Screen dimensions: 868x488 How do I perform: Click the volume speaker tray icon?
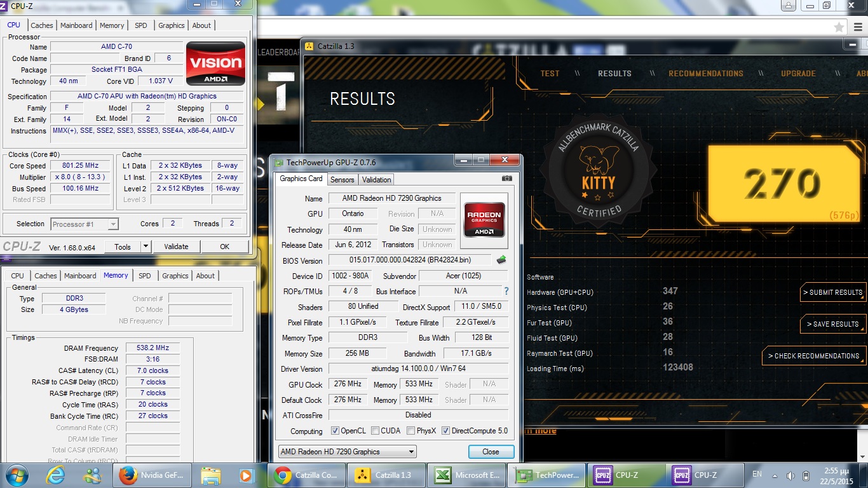pos(790,475)
